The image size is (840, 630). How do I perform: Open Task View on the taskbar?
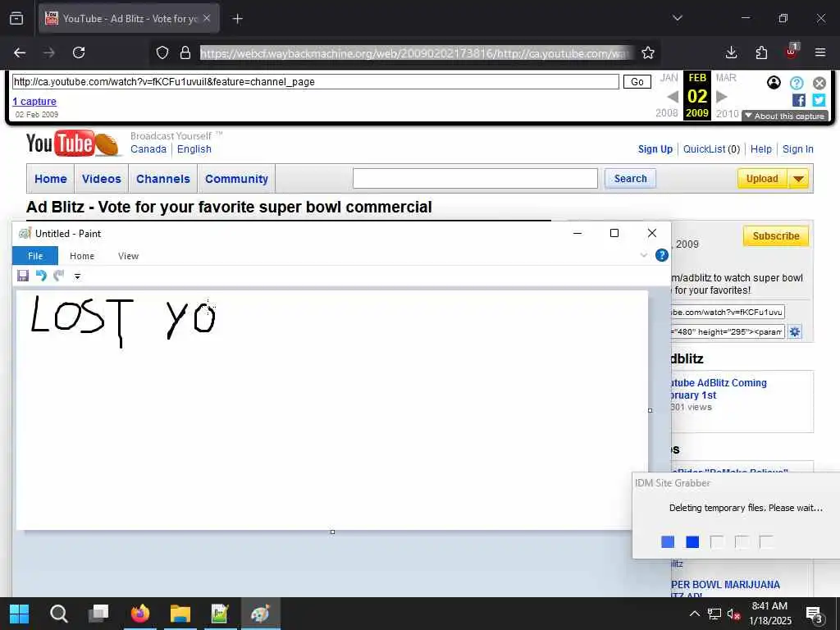click(98, 614)
